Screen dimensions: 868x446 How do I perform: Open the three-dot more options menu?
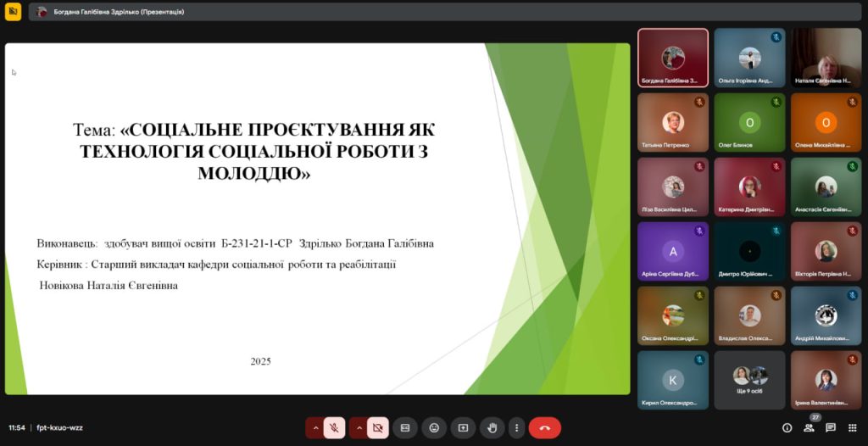(516, 428)
